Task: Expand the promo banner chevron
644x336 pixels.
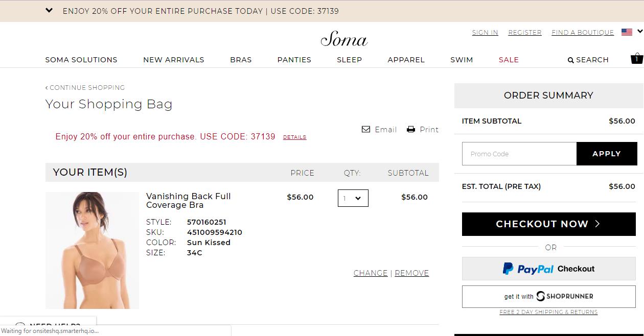Action: point(49,10)
